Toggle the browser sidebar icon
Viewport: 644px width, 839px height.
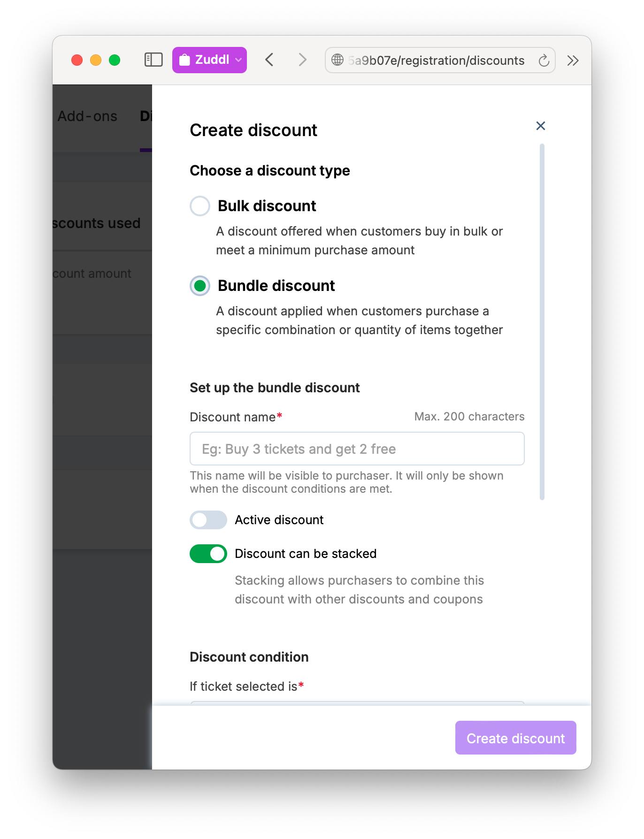153,60
